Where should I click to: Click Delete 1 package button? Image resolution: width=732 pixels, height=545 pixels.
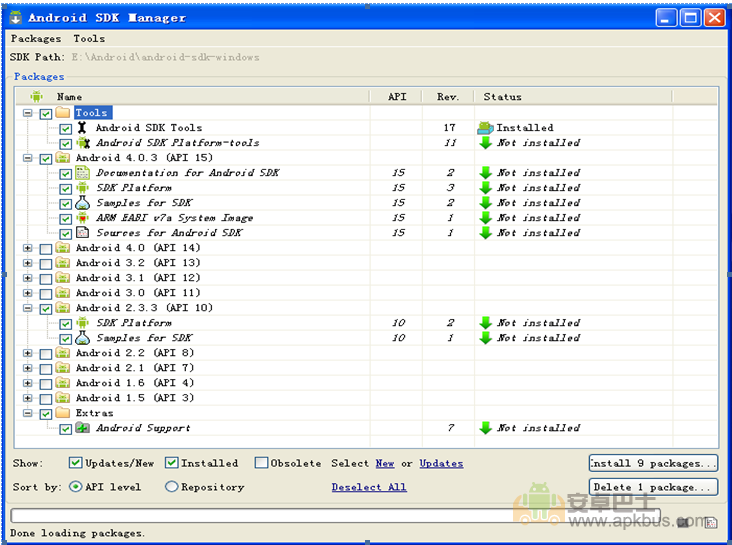653,487
